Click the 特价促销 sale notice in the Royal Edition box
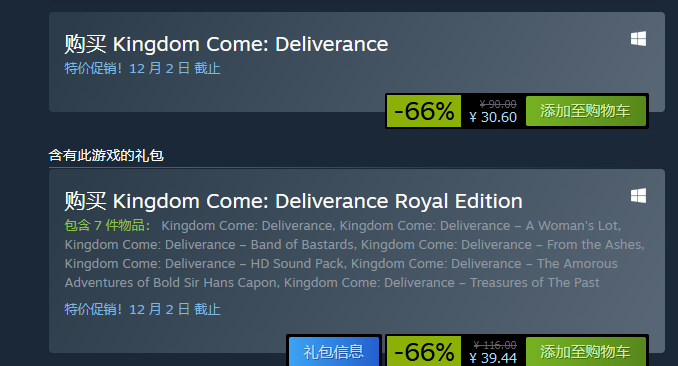Viewport: 678px width, 366px height. 142,309
